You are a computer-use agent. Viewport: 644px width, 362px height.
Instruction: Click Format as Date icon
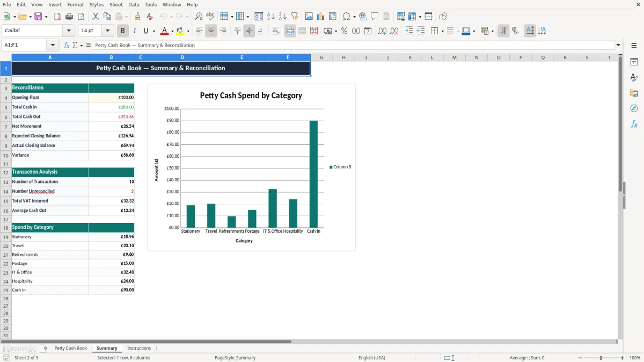[368, 31]
